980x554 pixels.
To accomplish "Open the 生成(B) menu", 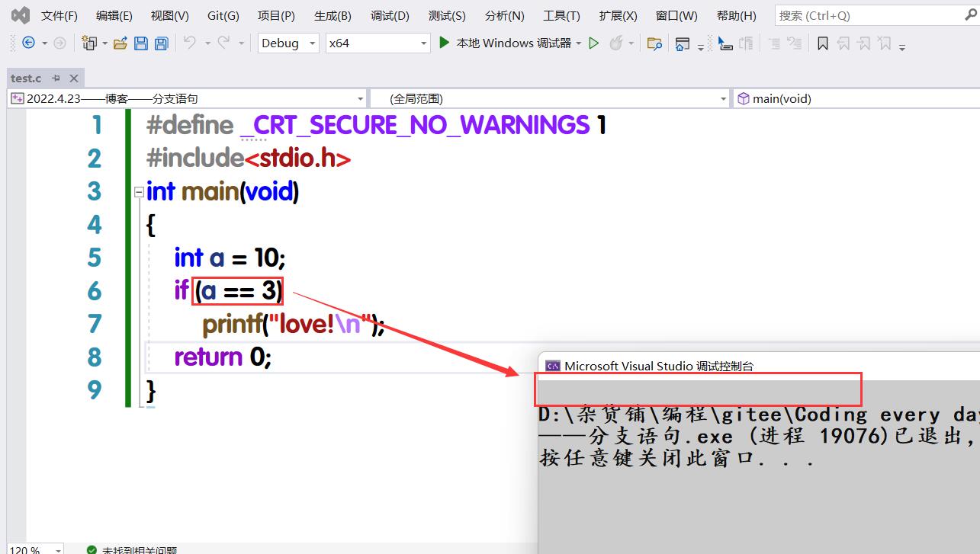I will [333, 15].
